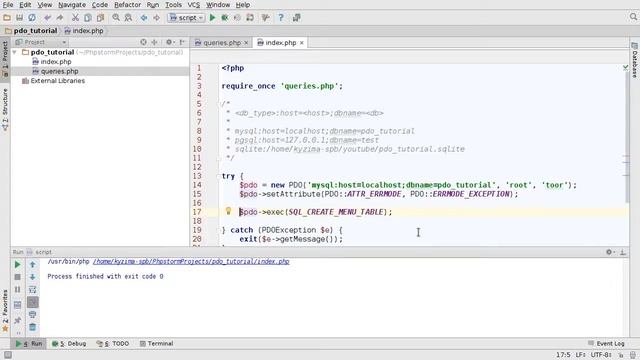The width and height of the screenshot is (640, 360).
Task: Click the Redo toolbar arrow
Action: pos(60,18)
